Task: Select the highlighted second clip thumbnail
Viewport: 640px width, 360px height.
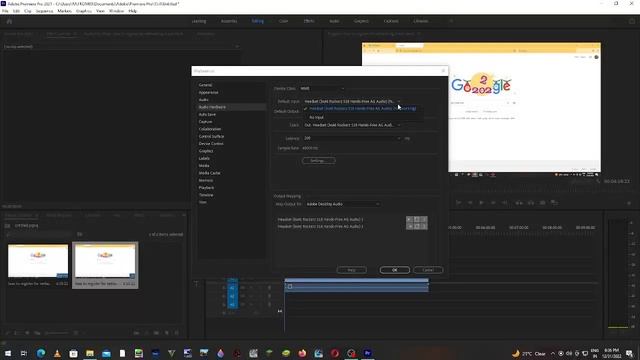Action: tap(105, 261)
